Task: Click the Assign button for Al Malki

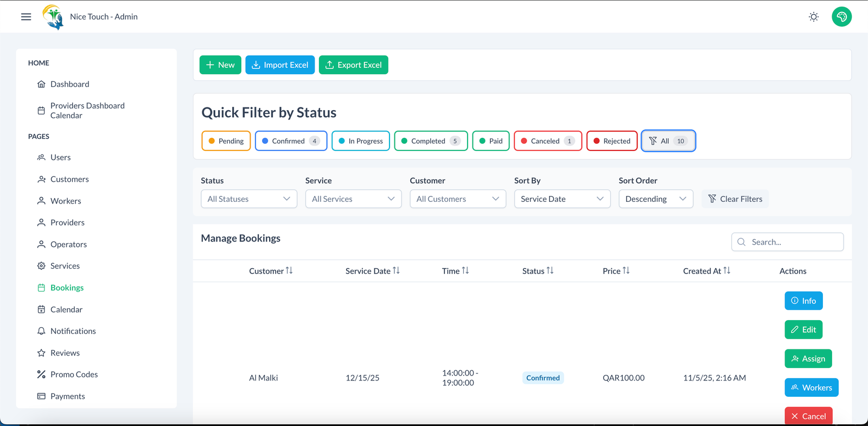Action: (x=808, y=359)
